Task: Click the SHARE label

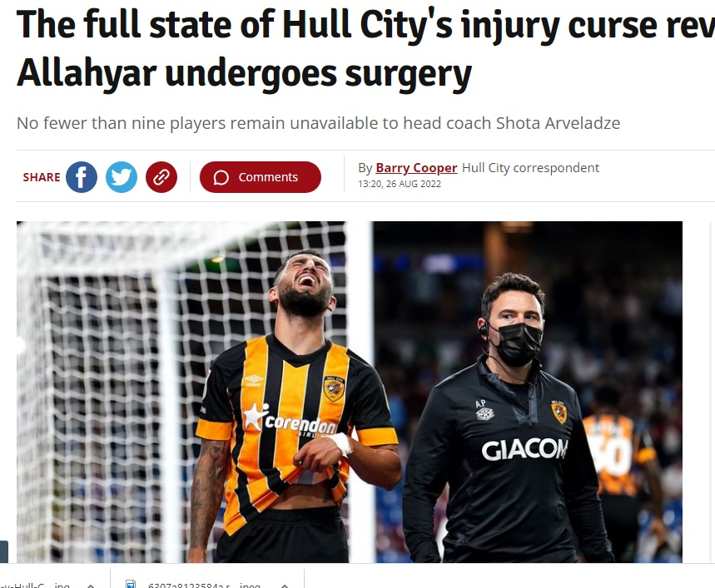Action: [x=42, y=177]
